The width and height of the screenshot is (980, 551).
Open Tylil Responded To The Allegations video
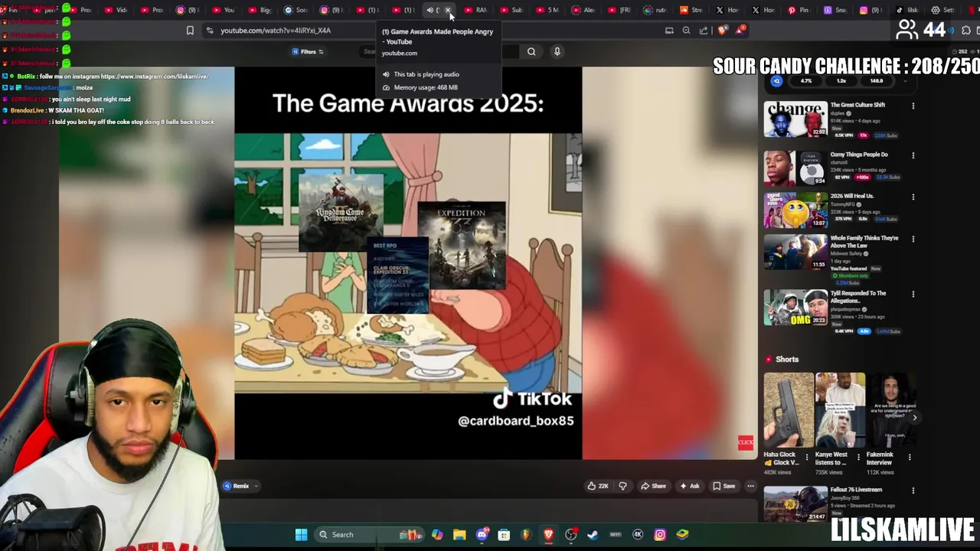[x=857, y=297]
